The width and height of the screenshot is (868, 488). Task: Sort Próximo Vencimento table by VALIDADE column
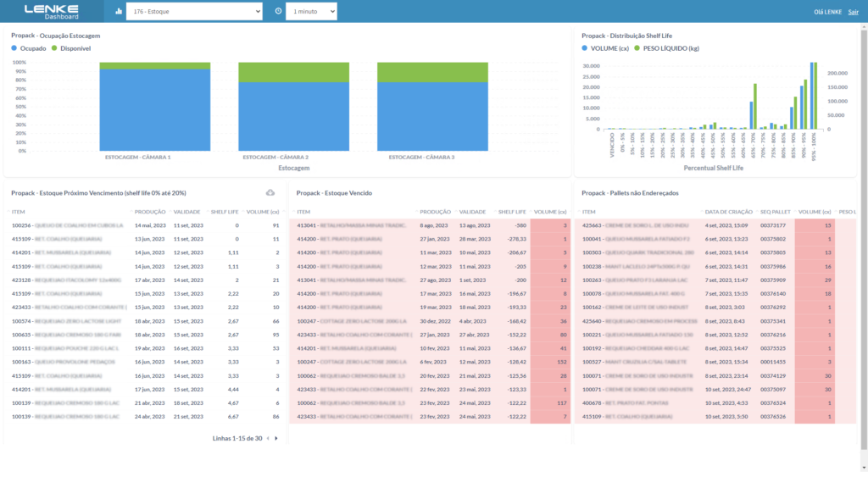pos(187,212)
